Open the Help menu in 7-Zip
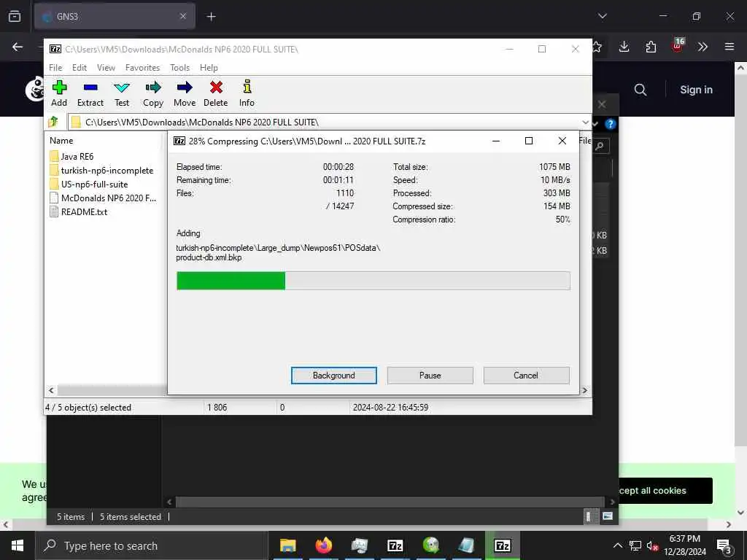747x560 pixels. click(x=209, y=68)
